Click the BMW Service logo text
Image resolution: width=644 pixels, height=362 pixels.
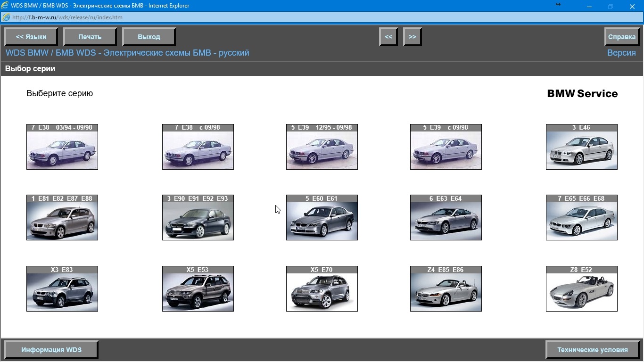[582, 93]
